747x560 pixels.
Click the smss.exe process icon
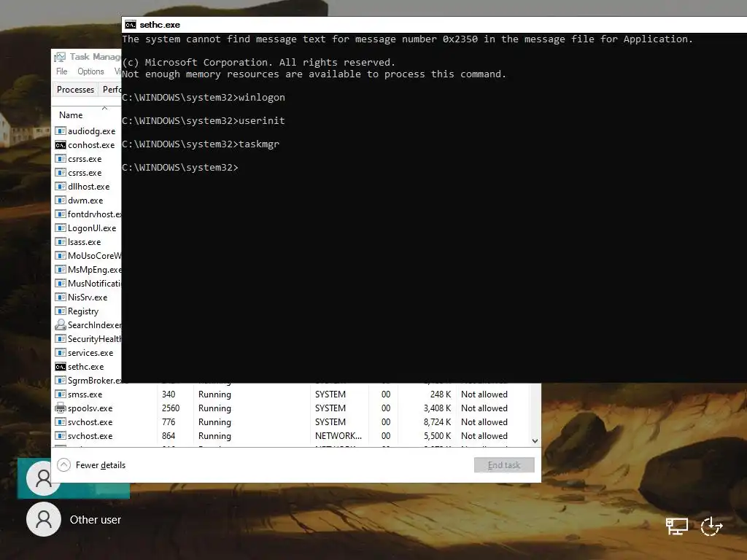click(61, 394)
